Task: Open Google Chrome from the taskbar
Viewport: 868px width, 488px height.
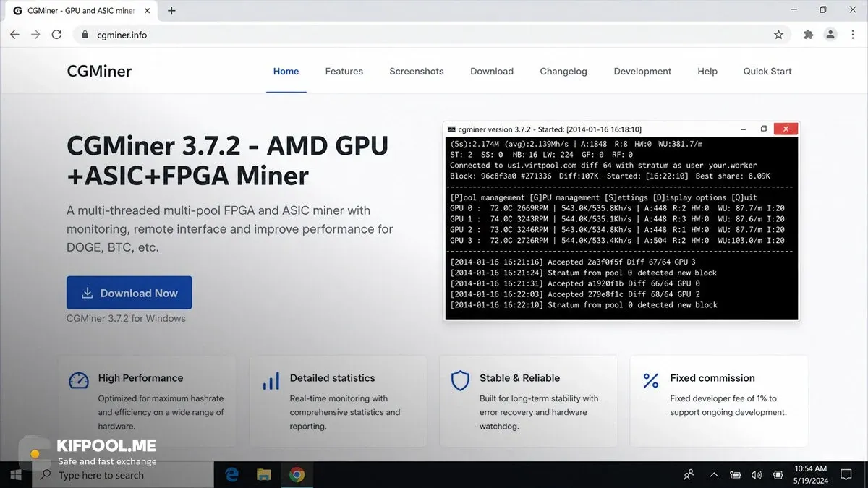Action: tap(297, 475)
